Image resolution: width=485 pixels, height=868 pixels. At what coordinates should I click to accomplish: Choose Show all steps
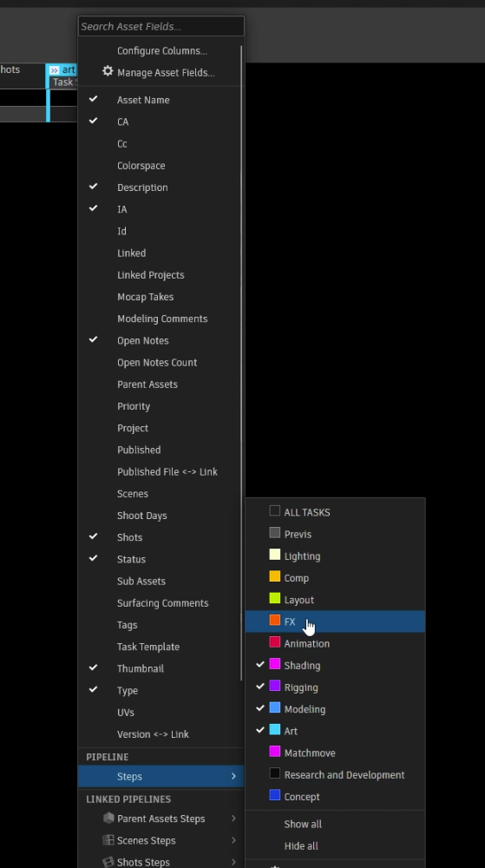[303, 824]
